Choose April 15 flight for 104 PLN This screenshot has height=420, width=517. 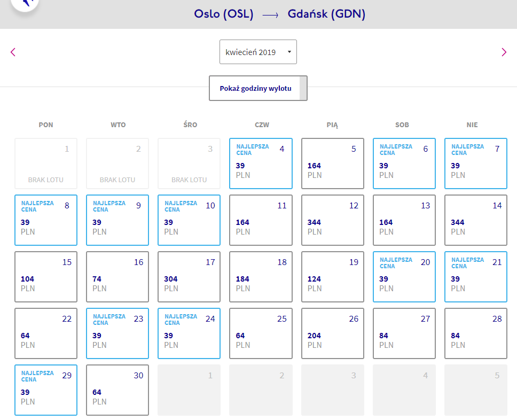tap(46, 277)
